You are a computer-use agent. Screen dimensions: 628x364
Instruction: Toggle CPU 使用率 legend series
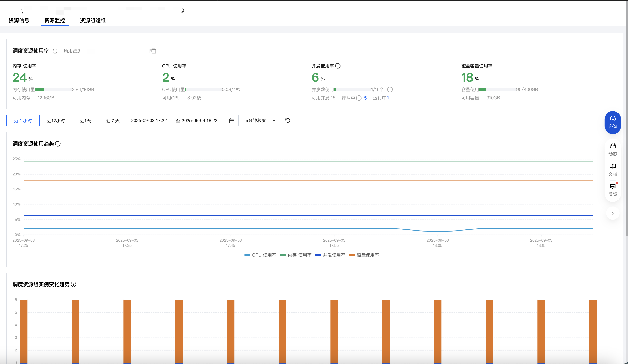point(260,255)
